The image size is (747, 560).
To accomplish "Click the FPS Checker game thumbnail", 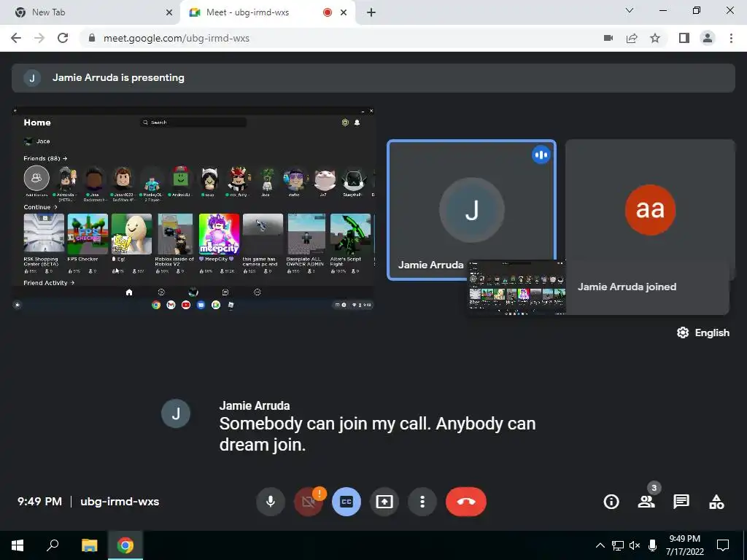I will tap(88, 234).
